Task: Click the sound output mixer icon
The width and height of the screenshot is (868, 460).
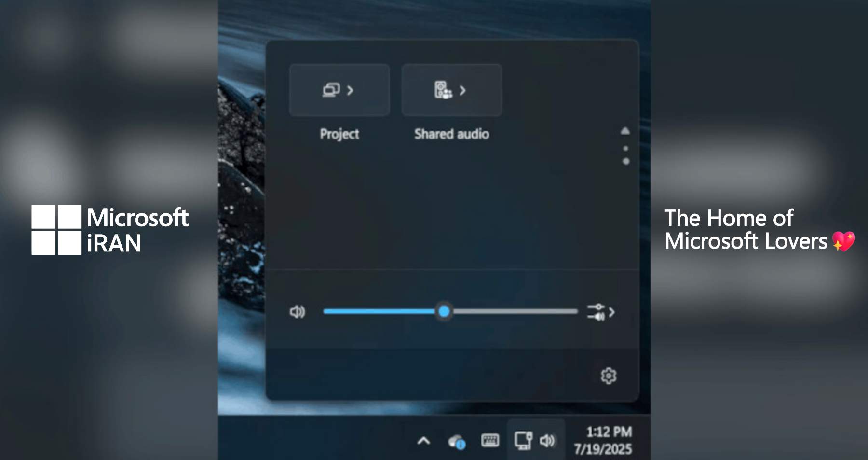Action: click(596, 312)
